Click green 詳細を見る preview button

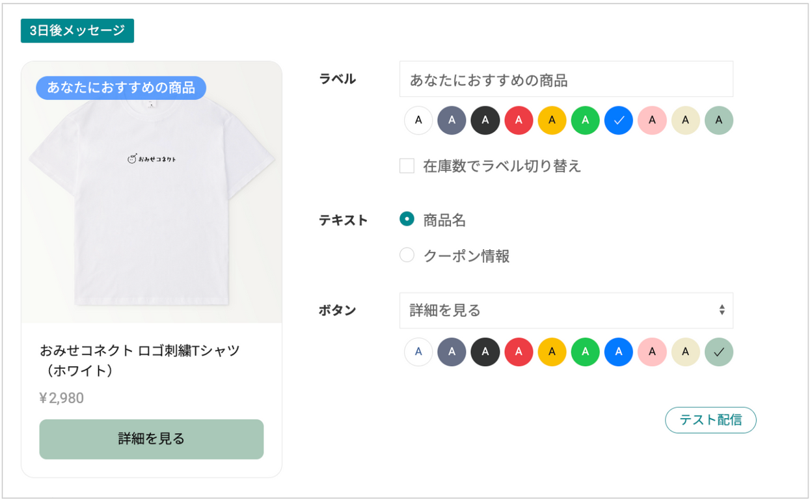[152, 439]
